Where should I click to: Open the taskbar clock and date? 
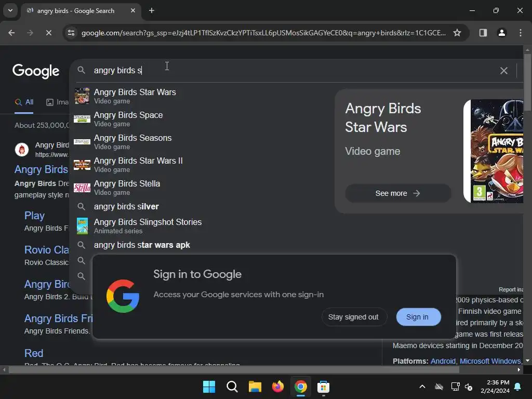495,387
